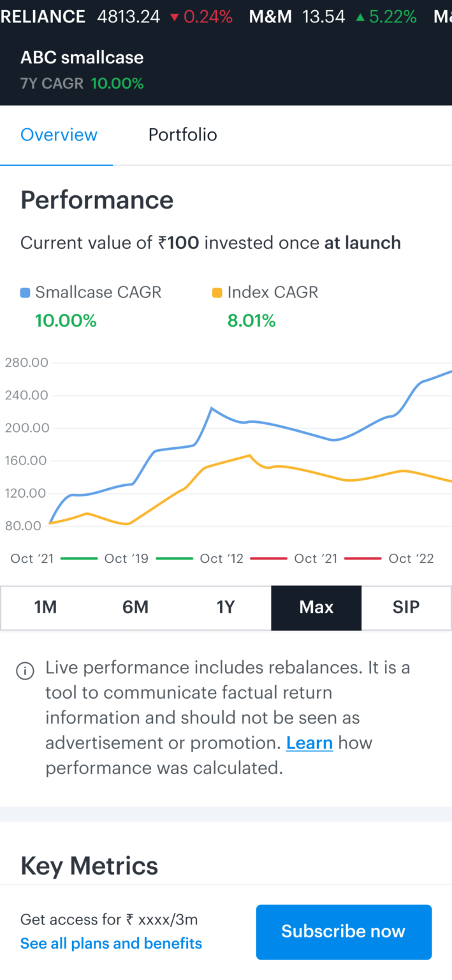Open the Learn link about performance calculation
This screenshot has width=452, height=980.
(x=309, y=743)
